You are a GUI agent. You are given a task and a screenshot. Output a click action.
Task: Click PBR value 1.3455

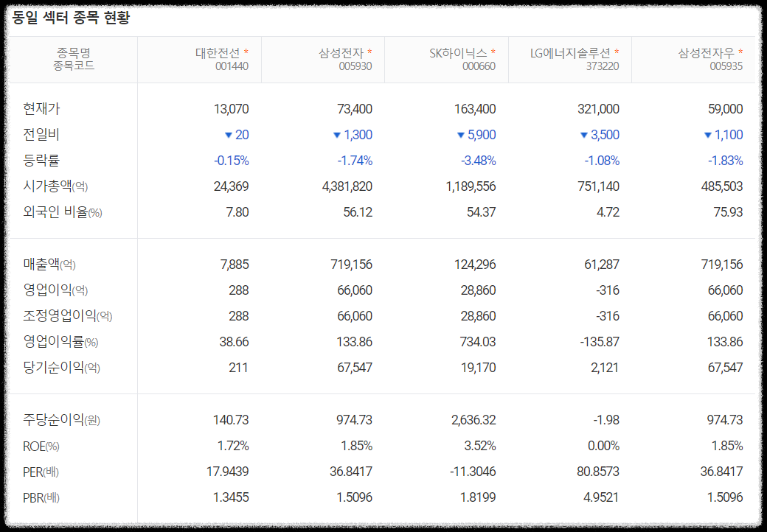(231, 498)
